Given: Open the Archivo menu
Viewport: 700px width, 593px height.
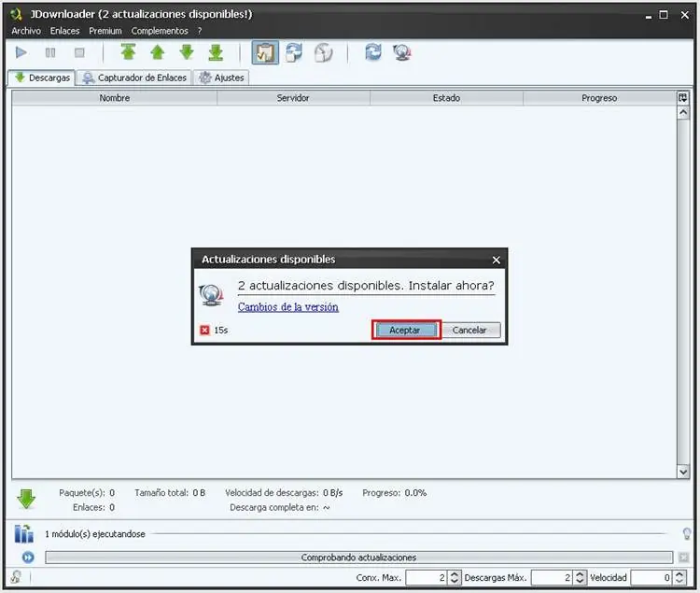Looking at the screenshot, I should click(x=26, y=31).
